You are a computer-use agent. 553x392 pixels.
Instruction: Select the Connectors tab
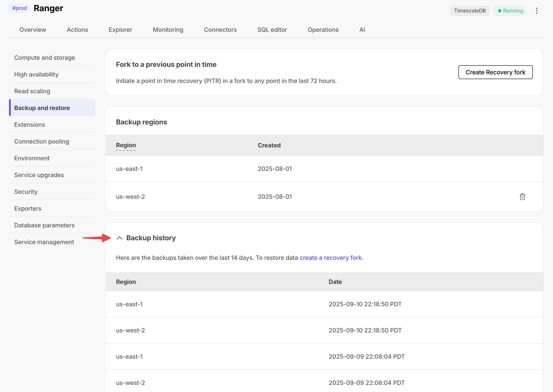220,30
